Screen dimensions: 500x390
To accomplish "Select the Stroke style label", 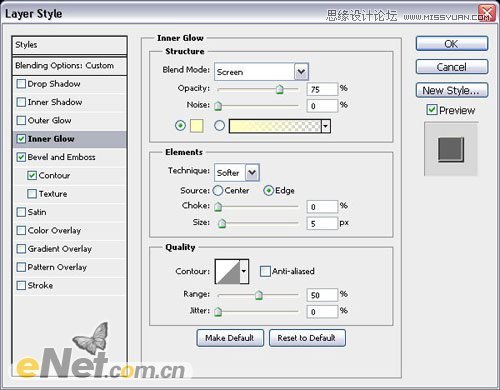I will click(x=40, y=285).
